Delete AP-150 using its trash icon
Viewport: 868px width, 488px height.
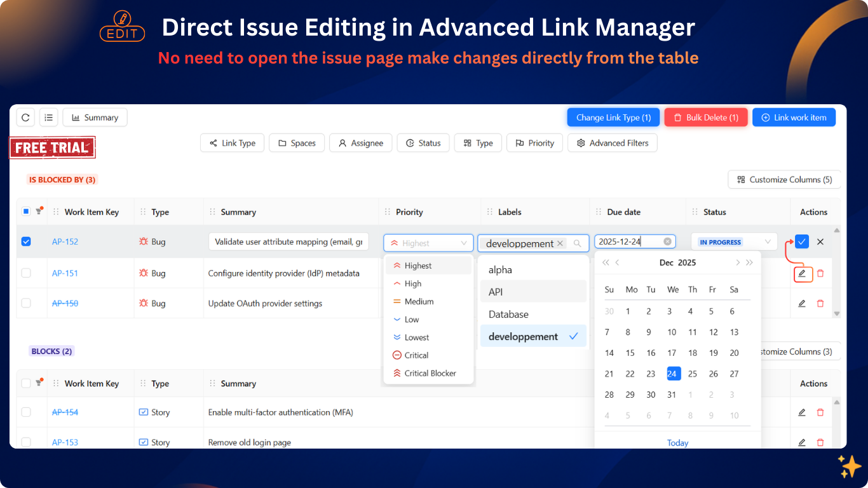[x=819, y=303]
